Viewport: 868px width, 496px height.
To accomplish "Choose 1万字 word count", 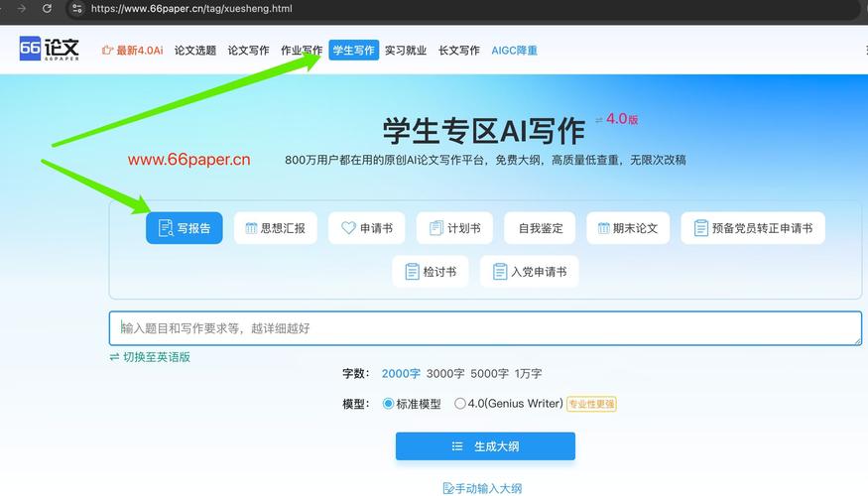I will (x=528, y=374).
